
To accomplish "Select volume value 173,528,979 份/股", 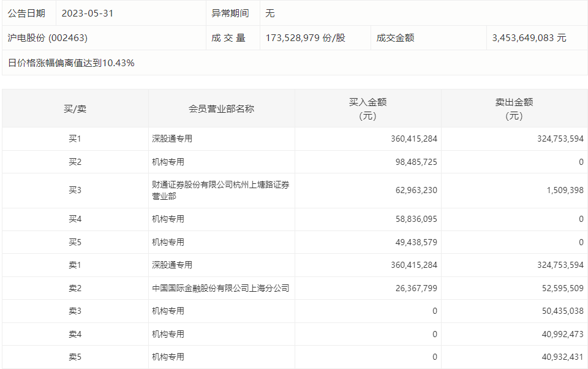I will (x=306, y=38).
